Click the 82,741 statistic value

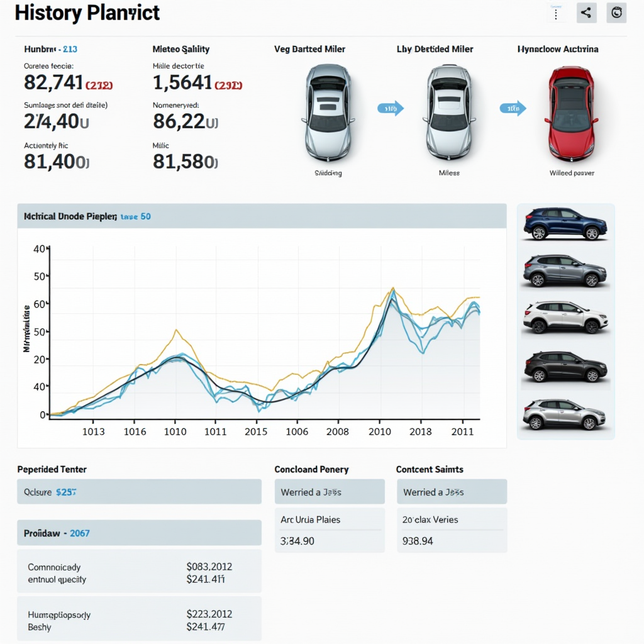pyautogui.click(x=53, y=82)
